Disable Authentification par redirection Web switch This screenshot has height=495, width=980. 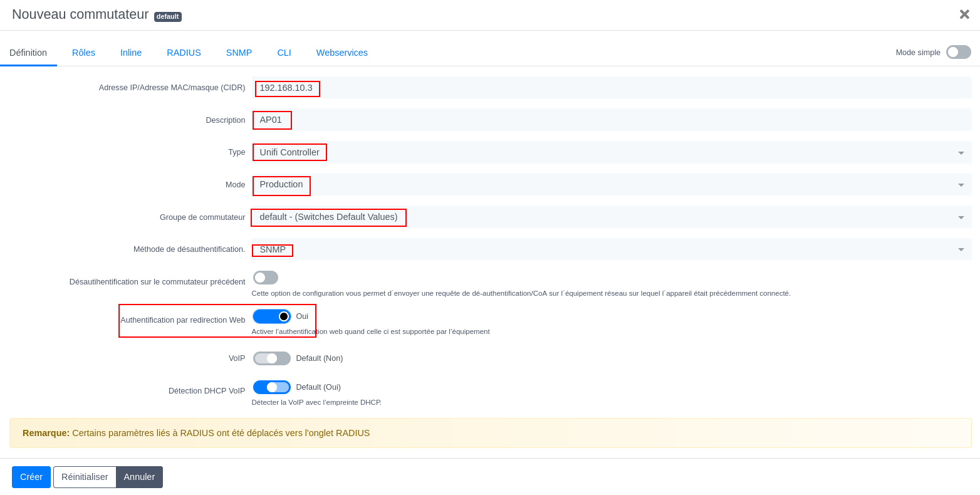click(x=272, y=316)
